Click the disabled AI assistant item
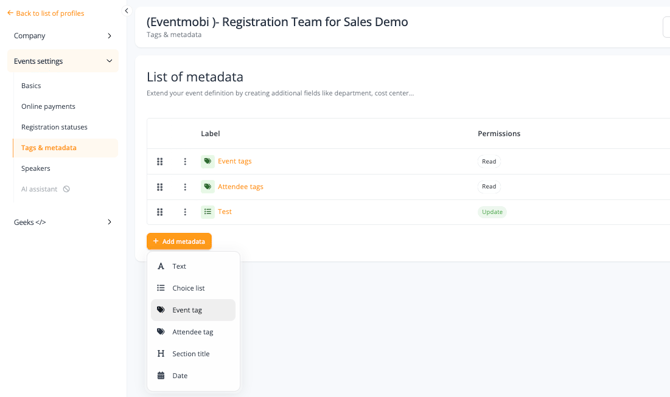This screenshot has height=397, width=670. coord(39,189)
